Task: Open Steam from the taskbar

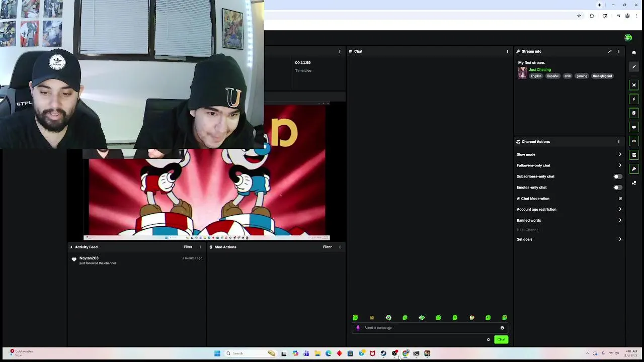Action: coord(383,353)
